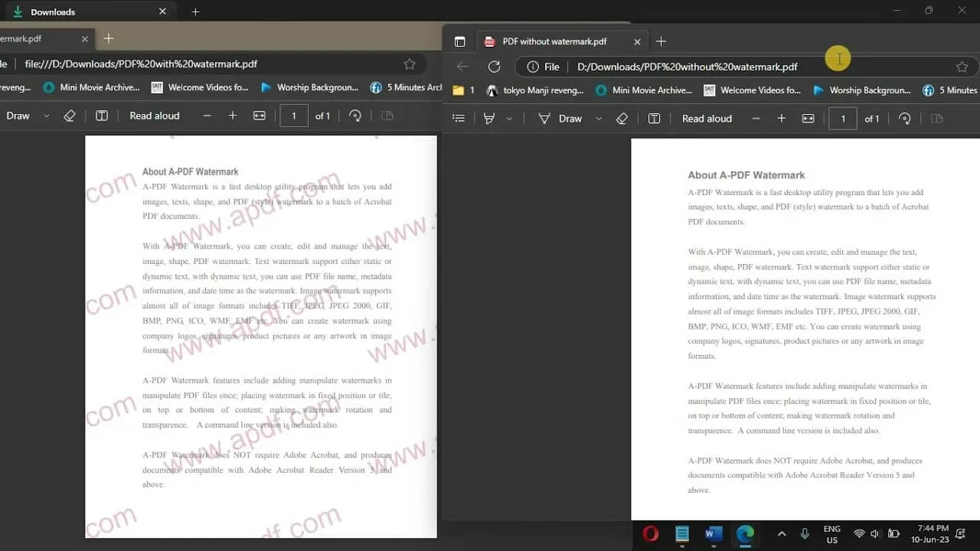
Task: Open Table of contents in right PDF viewer
Action: coord(458,119)
